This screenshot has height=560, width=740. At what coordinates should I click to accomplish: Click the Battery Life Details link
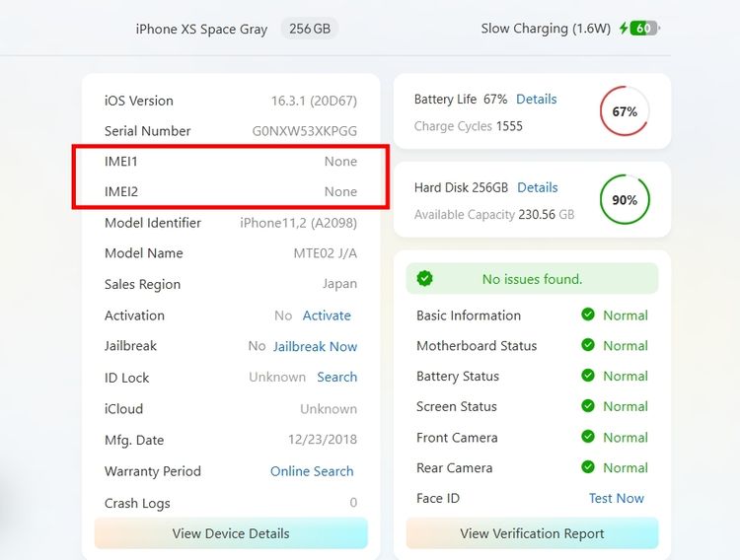coord(536,99)
